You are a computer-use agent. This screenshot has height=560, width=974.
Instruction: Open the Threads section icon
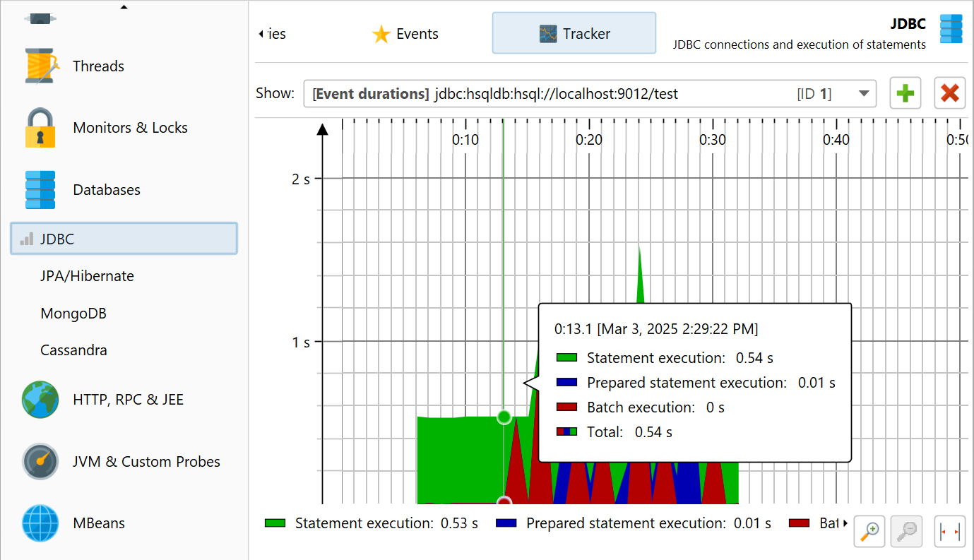point(40,66)
